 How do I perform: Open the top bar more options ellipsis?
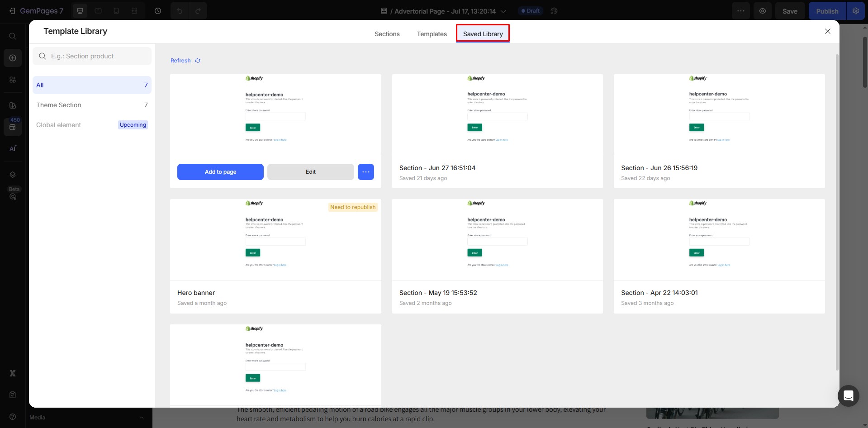[740, 11]
